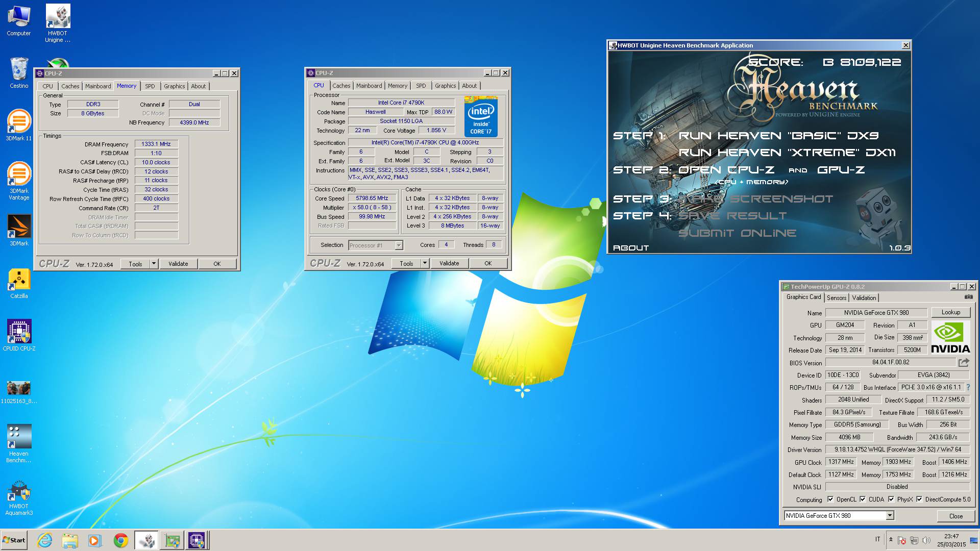The image size is (980, 551).
Task: Open Google Chrome from taskbar
Action: (120, 540)
